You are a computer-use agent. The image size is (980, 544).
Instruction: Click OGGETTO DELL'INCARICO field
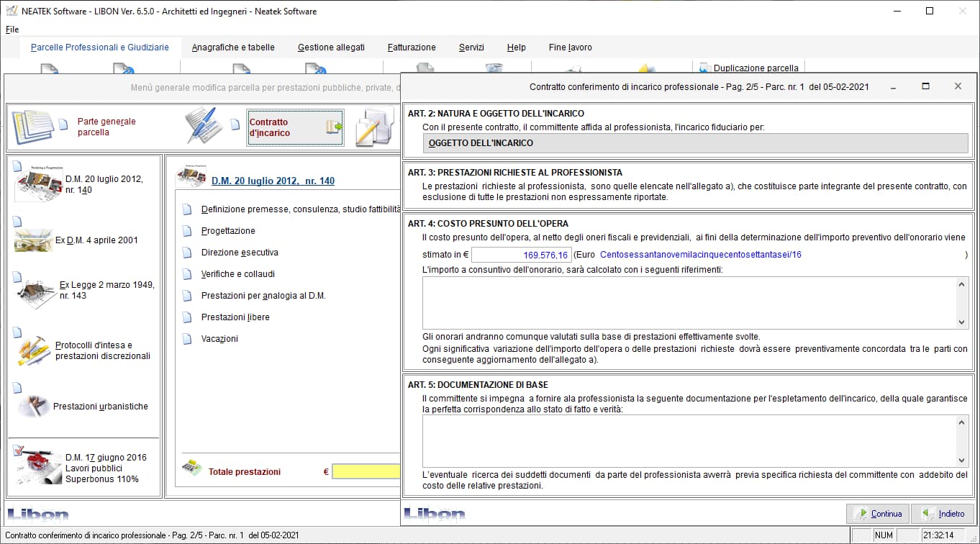click(x=695, y=143)
